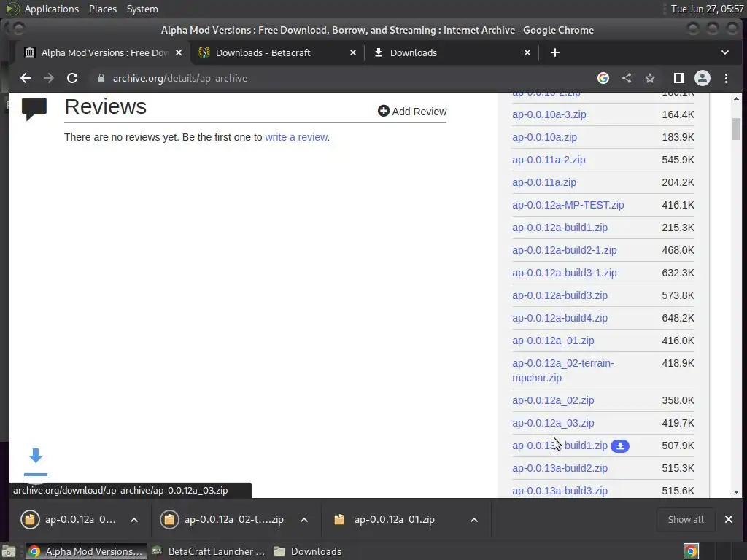Screen dimensions: 747x560
Task: Click the lock icon in address bar
Action: click(x=101, y=78)
